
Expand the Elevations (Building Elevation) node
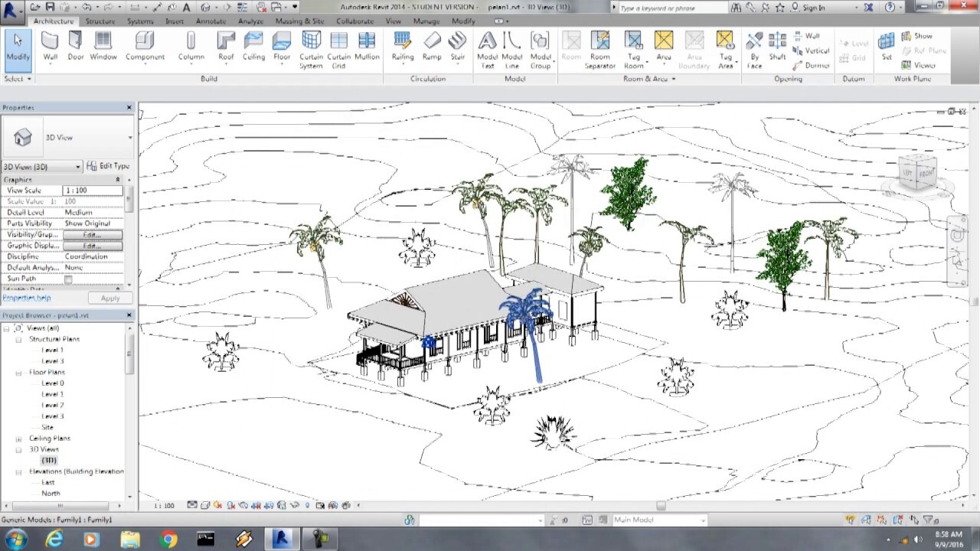point(17,471)
